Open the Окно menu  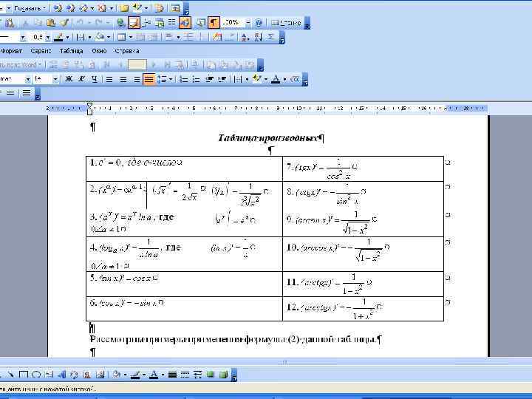99,51
